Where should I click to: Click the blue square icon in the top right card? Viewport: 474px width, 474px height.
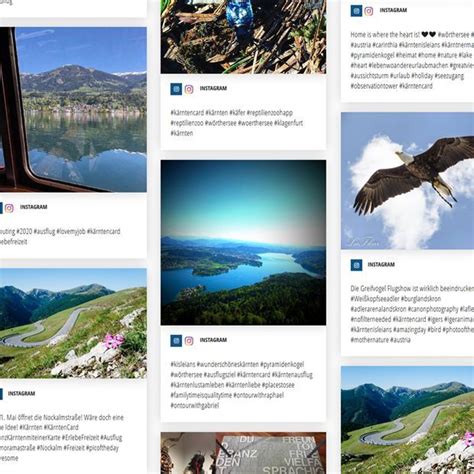[x=356, y=11]
